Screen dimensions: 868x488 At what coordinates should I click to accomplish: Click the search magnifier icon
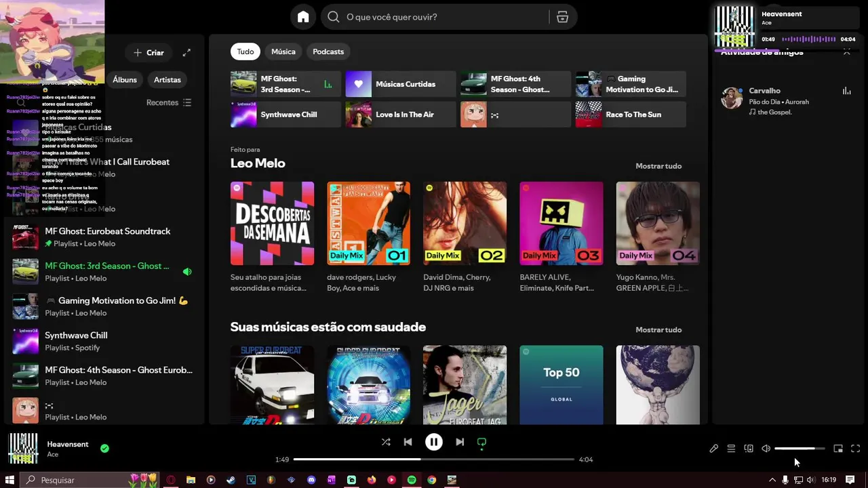coord(334,17)
